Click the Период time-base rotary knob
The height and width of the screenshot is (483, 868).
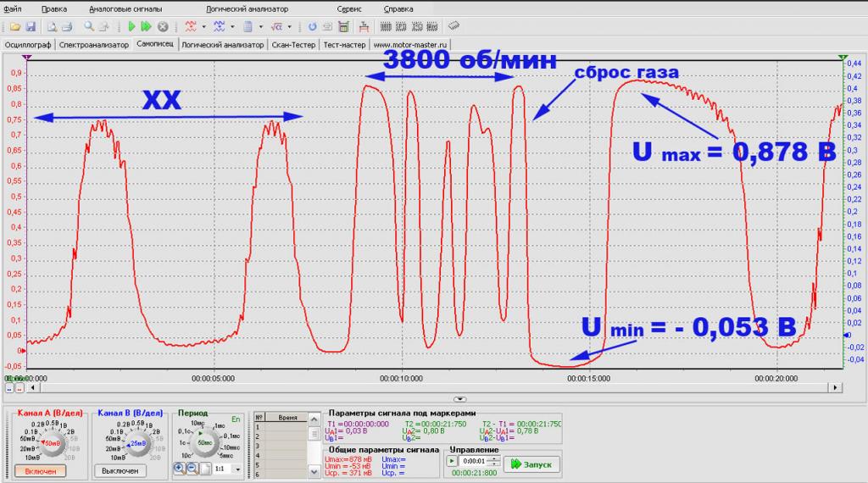[204, 441]
